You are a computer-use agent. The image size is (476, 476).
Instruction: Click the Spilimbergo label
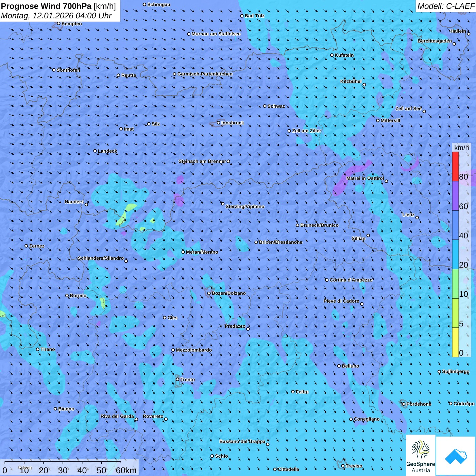click(x=456, y=371)
